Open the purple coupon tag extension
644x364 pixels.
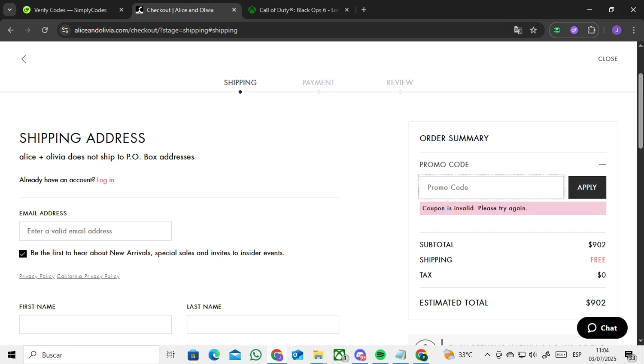574,30
